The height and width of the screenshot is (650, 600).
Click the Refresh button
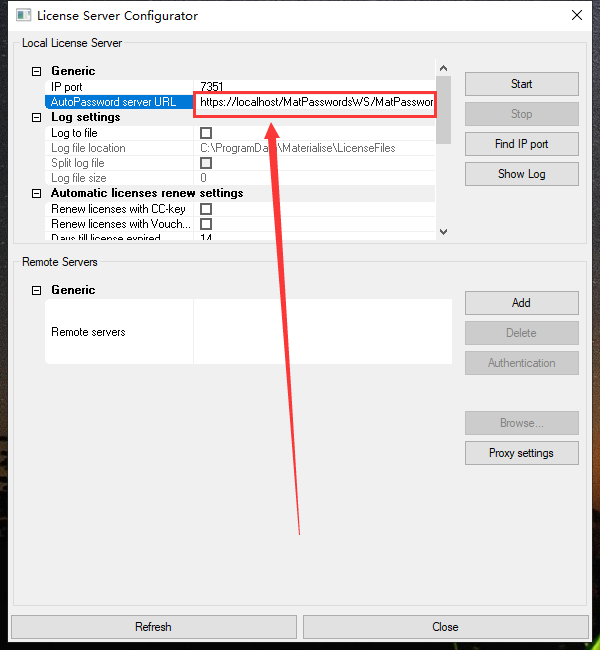153,627
